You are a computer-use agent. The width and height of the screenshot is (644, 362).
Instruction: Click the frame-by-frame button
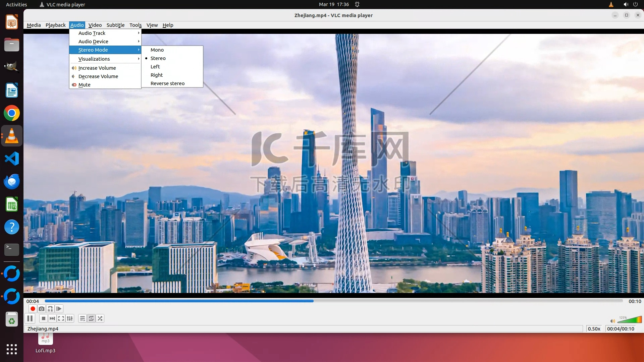pos(59,309)
